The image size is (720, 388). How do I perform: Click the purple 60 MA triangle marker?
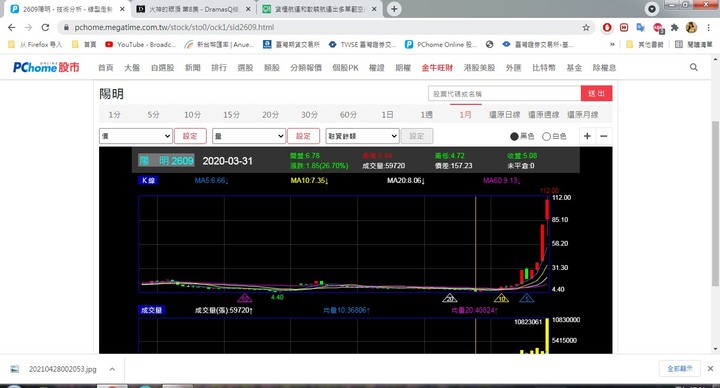point(245,298)
